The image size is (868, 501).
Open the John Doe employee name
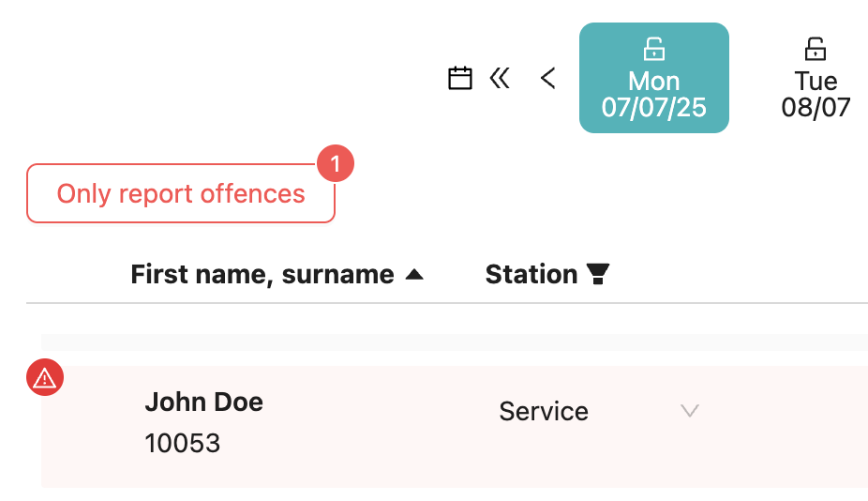click(x=203, y=402)
